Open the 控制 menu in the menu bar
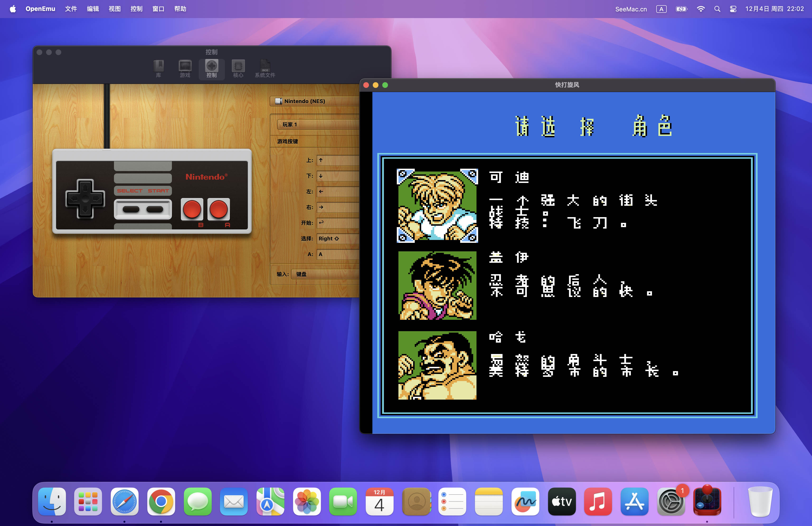 pos(137,9)
